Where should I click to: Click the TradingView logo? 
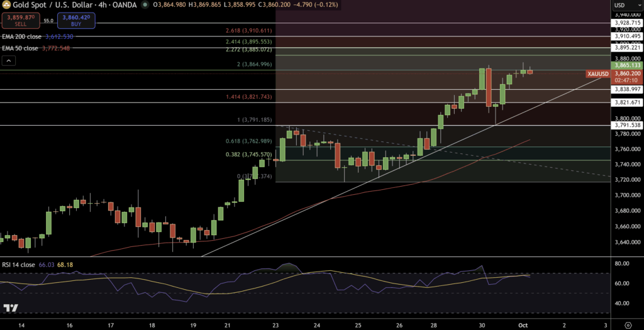pyautogui.click(x=11, y=308)
